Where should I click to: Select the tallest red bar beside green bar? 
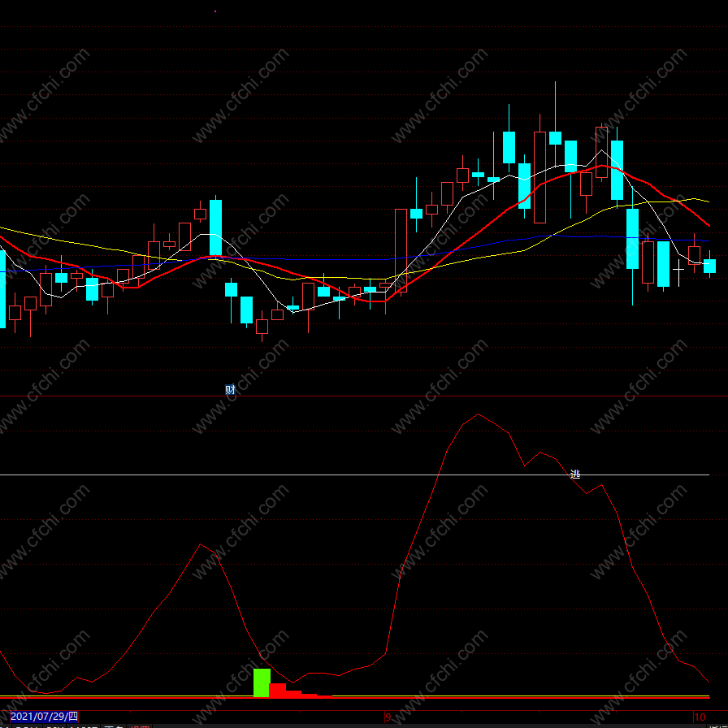(278, 690)
